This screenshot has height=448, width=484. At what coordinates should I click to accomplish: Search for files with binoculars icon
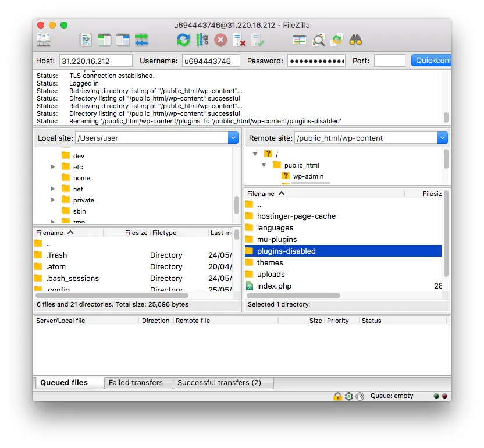click(355, 40)
